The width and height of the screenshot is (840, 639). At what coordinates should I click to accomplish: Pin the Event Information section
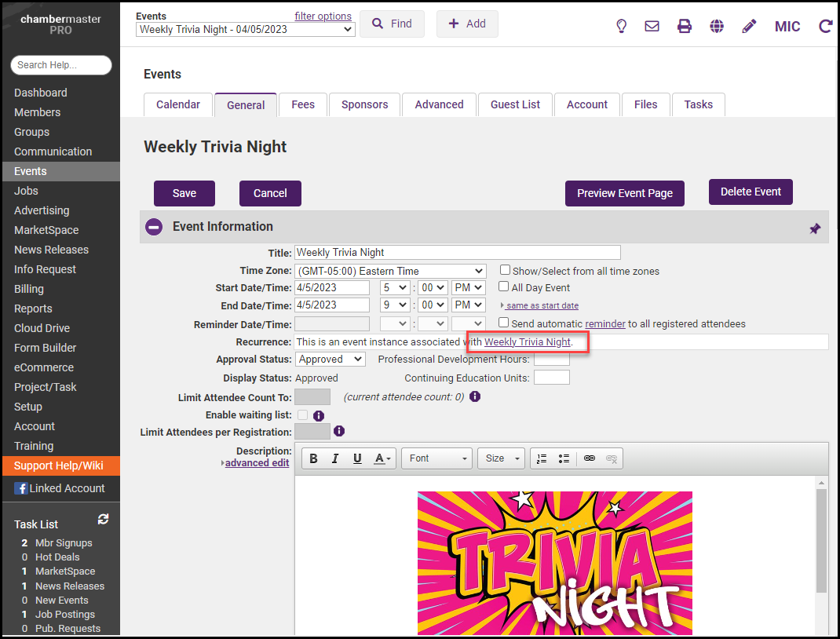815,228
